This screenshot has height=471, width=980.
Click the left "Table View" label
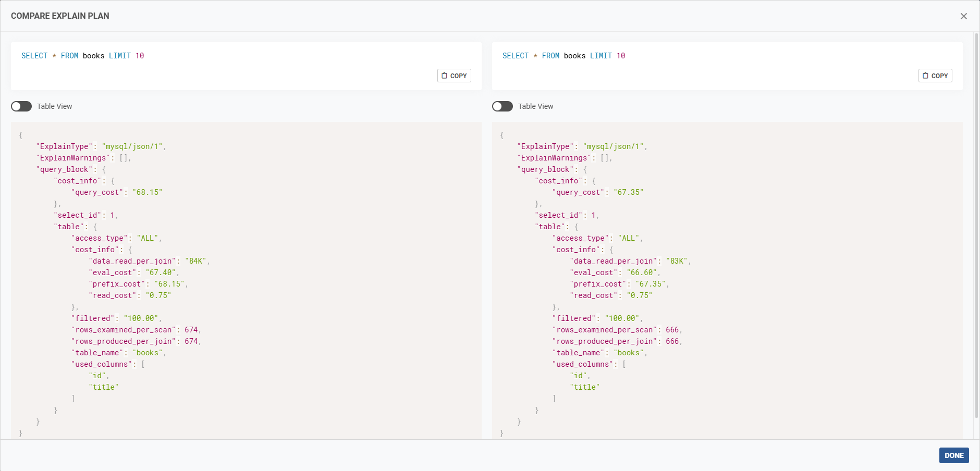[54, 106]
